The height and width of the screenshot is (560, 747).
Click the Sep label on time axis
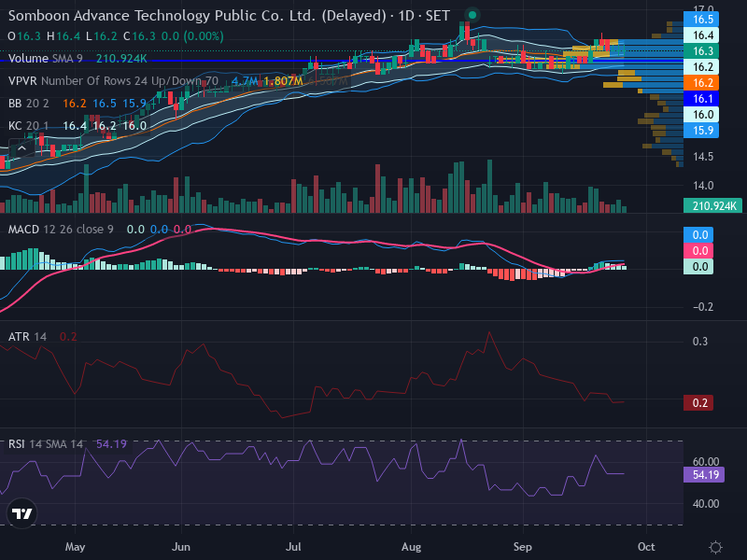522,547
